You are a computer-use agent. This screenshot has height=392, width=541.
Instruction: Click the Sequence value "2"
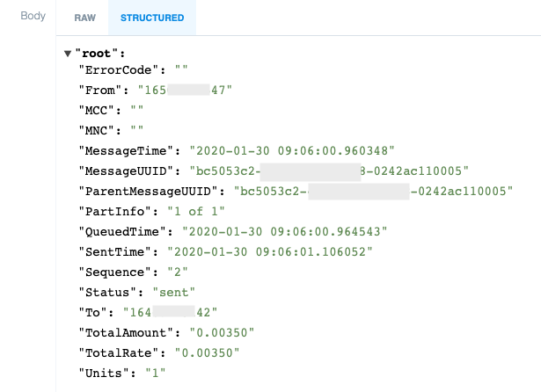[178, 272]
